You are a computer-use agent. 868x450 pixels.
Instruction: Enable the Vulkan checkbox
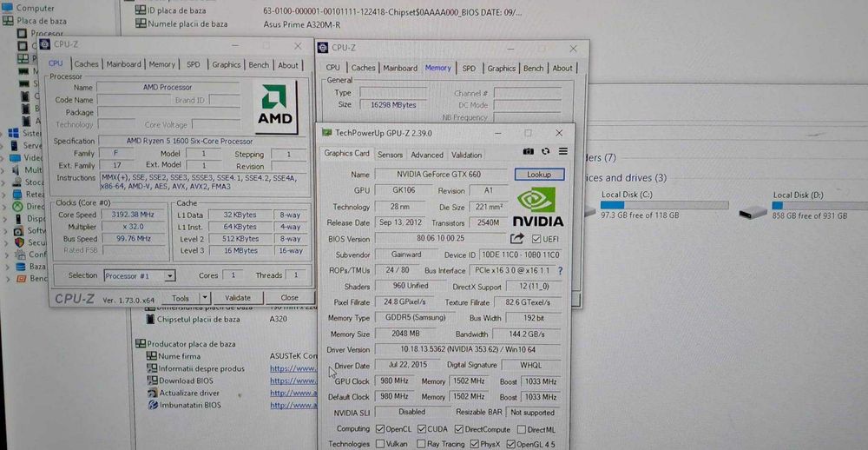(380, 444)
